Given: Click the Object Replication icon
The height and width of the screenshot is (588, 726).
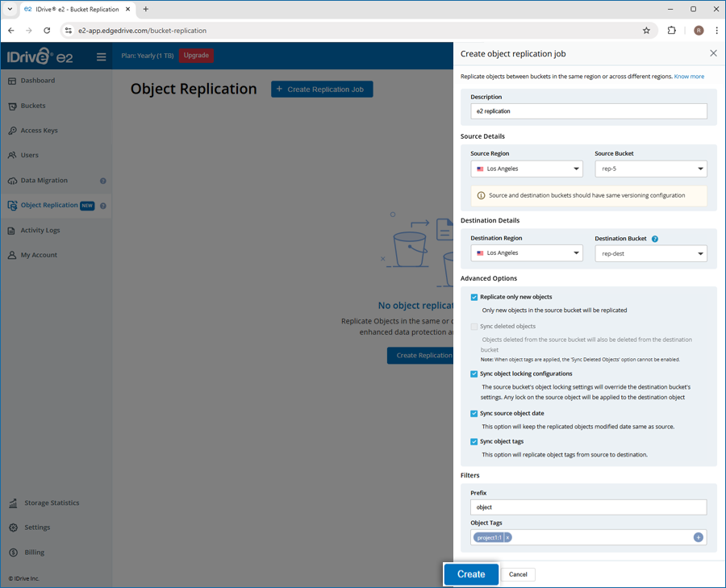Looking at the screenshot, I should pos(12,206).
